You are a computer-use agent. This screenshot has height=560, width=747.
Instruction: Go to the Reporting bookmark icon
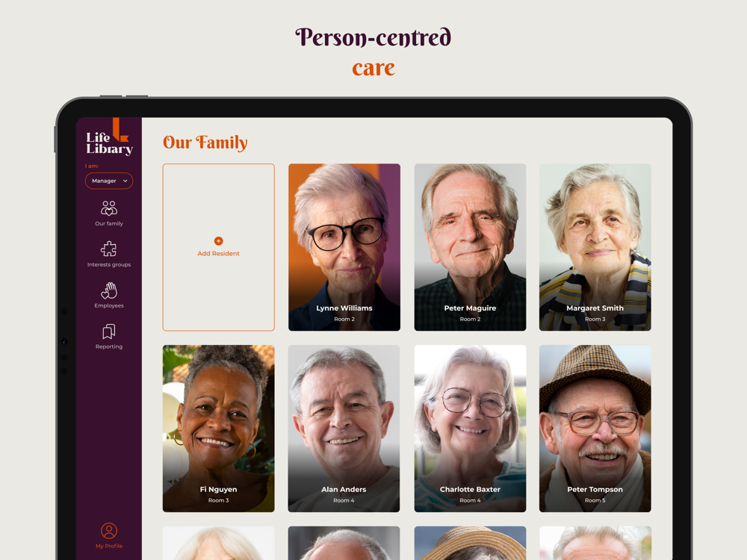pos(108,332)
